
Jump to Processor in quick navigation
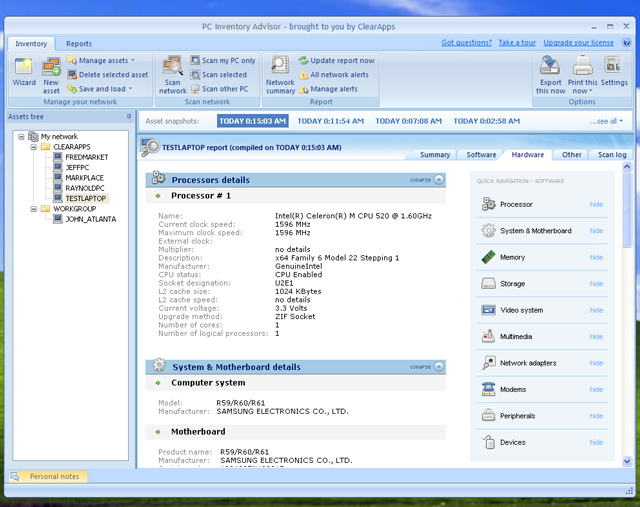point(516,205)
